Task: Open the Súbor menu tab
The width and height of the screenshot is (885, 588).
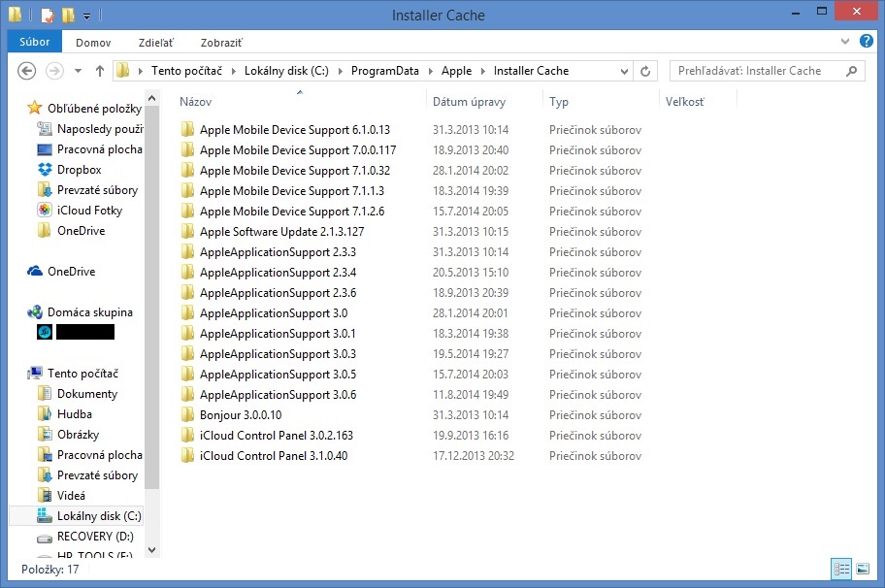Action: click(x=34, y=42)
